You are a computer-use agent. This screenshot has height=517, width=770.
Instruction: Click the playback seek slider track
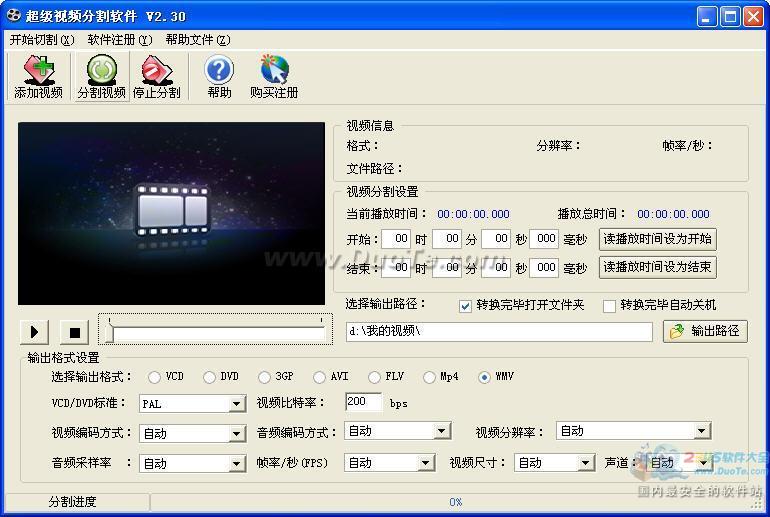[x=216, y=329]
